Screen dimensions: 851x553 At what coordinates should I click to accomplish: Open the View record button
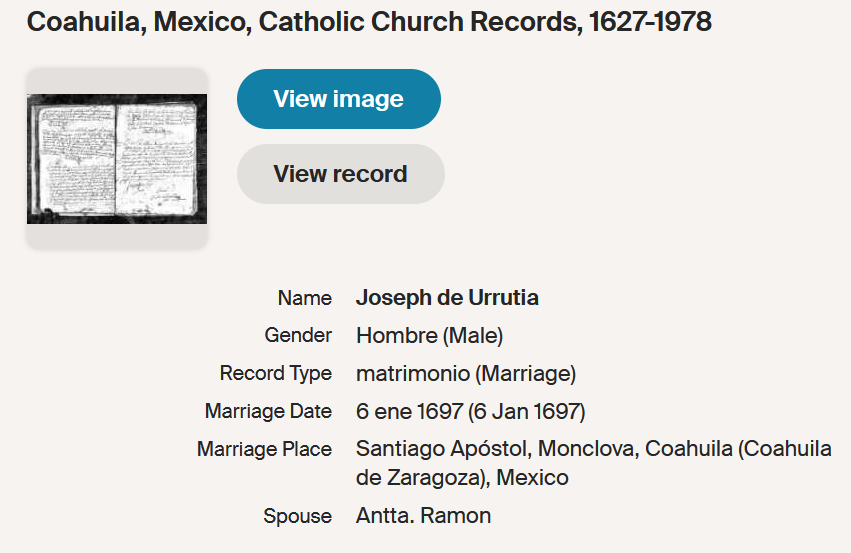(x=340, y=174)
